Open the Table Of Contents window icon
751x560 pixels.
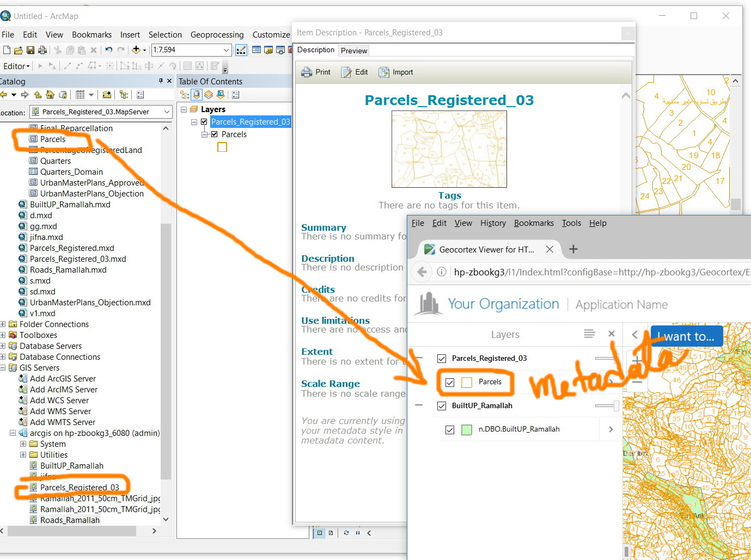click(x=257, y=50)
